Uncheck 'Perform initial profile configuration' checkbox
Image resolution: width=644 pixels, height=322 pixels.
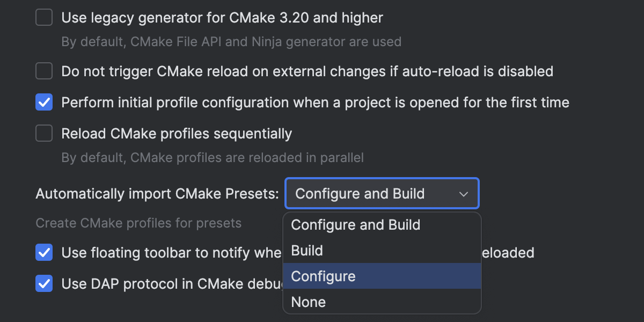coord(44,102)
